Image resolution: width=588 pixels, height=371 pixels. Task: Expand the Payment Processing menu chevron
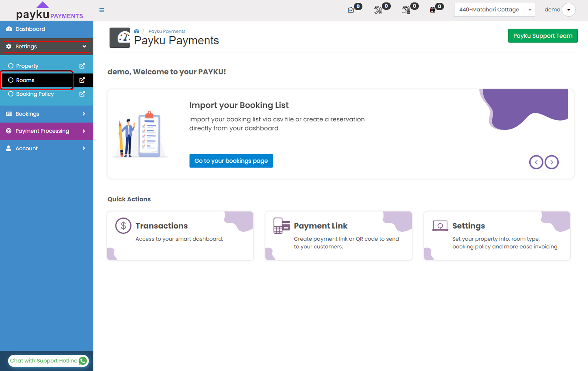tap(84, 131)
